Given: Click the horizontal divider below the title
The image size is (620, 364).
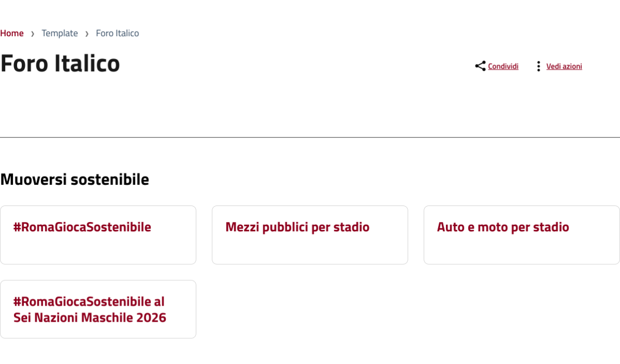Looking at the screenshot, I should [310, 137].
